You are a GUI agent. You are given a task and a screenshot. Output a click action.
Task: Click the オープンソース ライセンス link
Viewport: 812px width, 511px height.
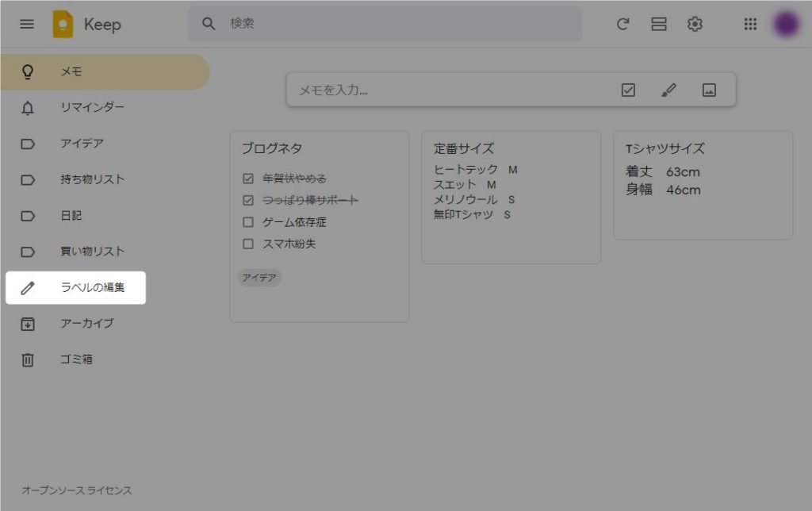tap(77, 490)
